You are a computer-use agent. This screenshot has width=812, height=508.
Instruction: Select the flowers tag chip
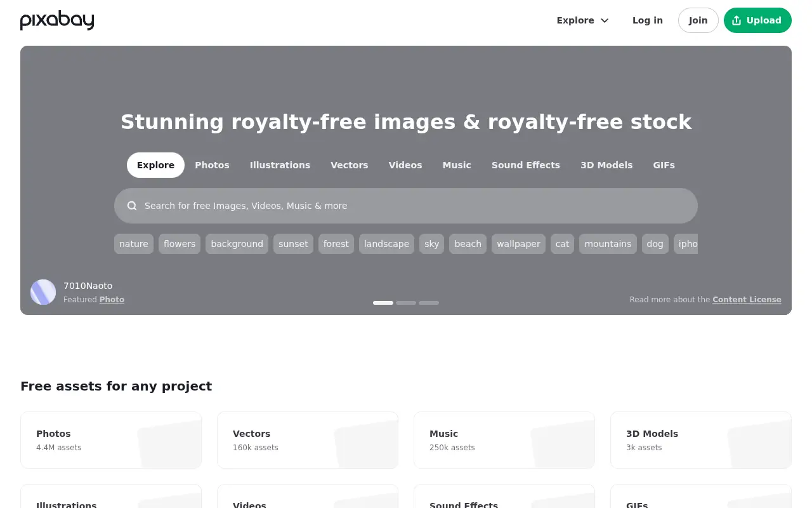coord(180,244)
